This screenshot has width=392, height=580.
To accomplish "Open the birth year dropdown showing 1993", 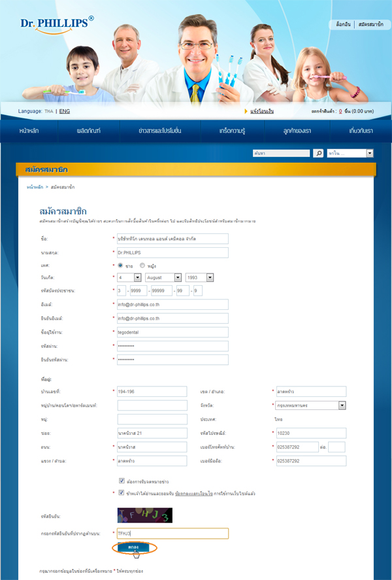I will tap(199, 278).
